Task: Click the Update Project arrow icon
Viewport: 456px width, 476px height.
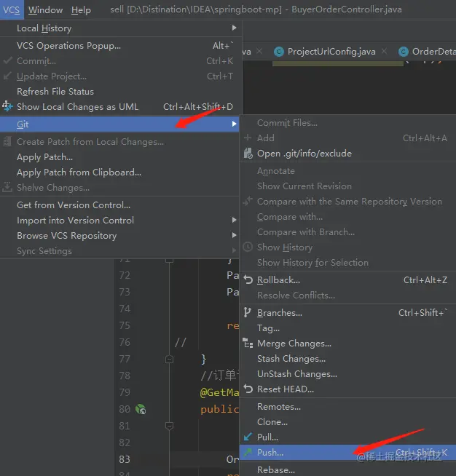Action: point(7,76)
